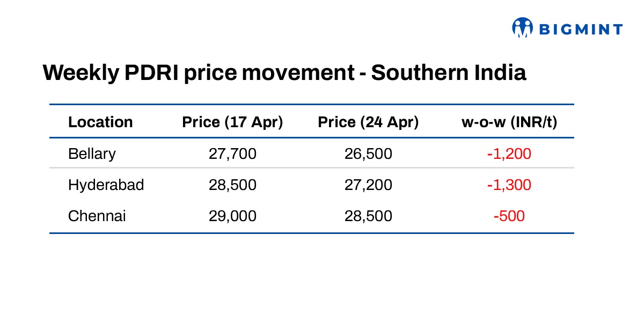The width and height of the screenshot is (644, 322).
Task: Click Hyderabad's 17 Apr price of 28,500
Action: pos(232,185)
